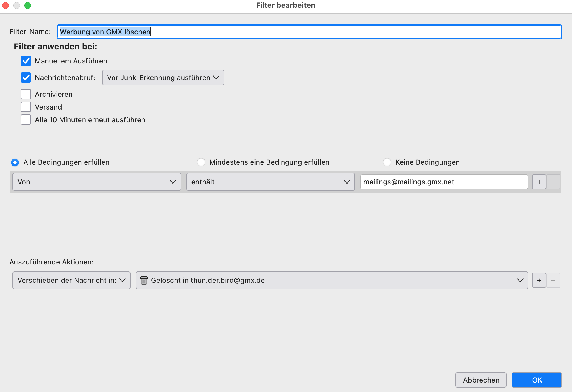
Task: Close the Filter bearbeiten window
Action: tap(6, 6)
